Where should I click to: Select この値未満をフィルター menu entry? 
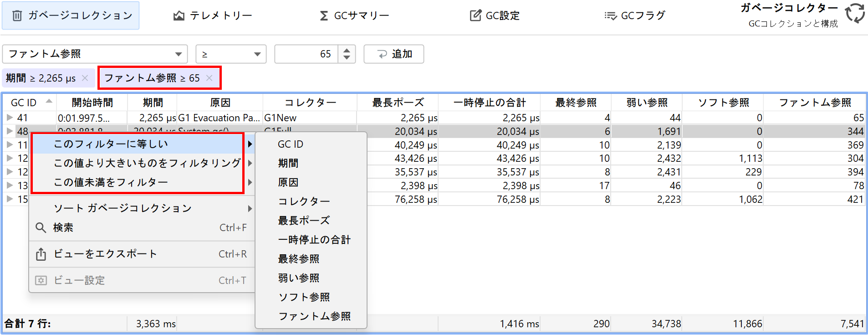[x=137, y=182]
